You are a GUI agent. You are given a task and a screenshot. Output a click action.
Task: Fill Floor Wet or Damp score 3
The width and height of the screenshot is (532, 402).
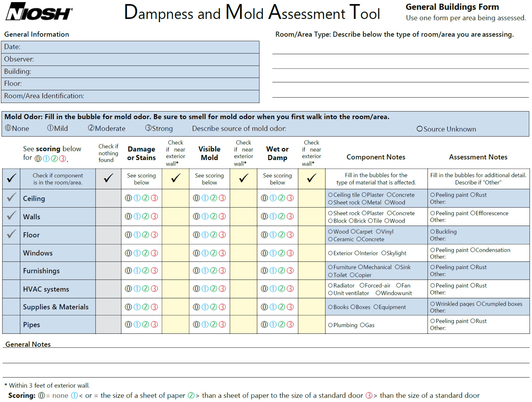[x=290, y=235]
